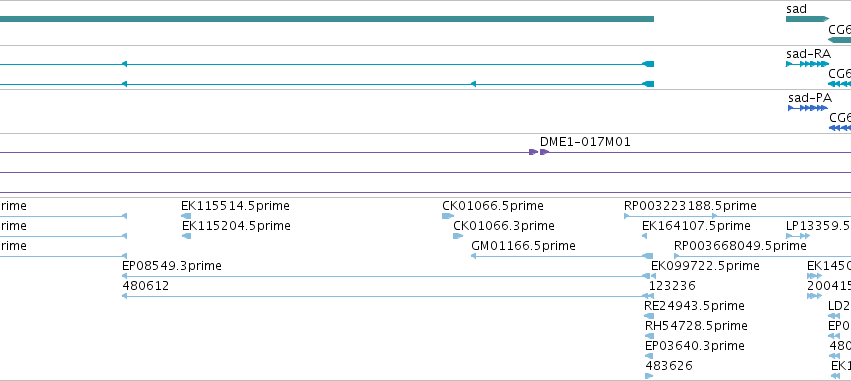
Task: Select the sad-RA transcript label
Action: 808,54
